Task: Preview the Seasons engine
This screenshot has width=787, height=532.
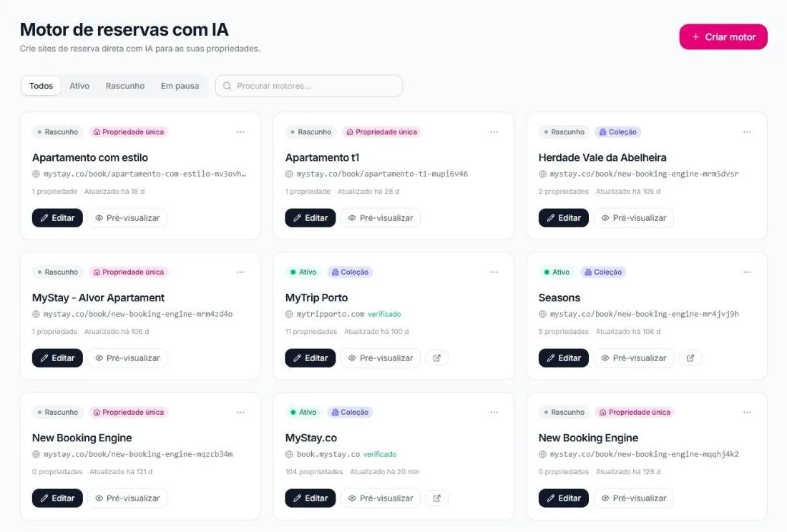Action: click(x=634, y=358)
